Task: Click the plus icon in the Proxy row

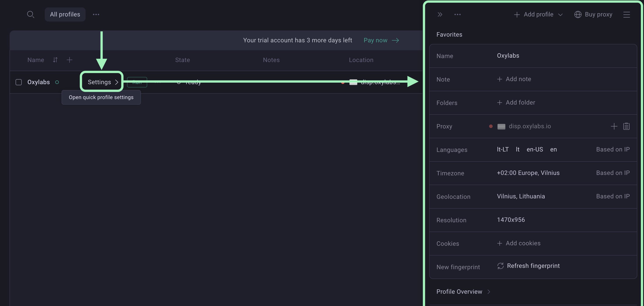Action: pyautogui.click(x=614, y=126)
